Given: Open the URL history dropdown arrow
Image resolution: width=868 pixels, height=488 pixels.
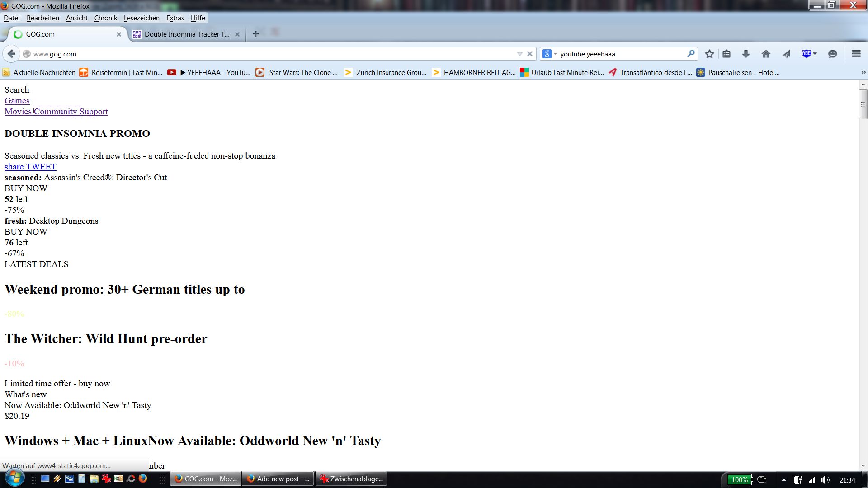Looking at the screenshot, I should [519, 54].
